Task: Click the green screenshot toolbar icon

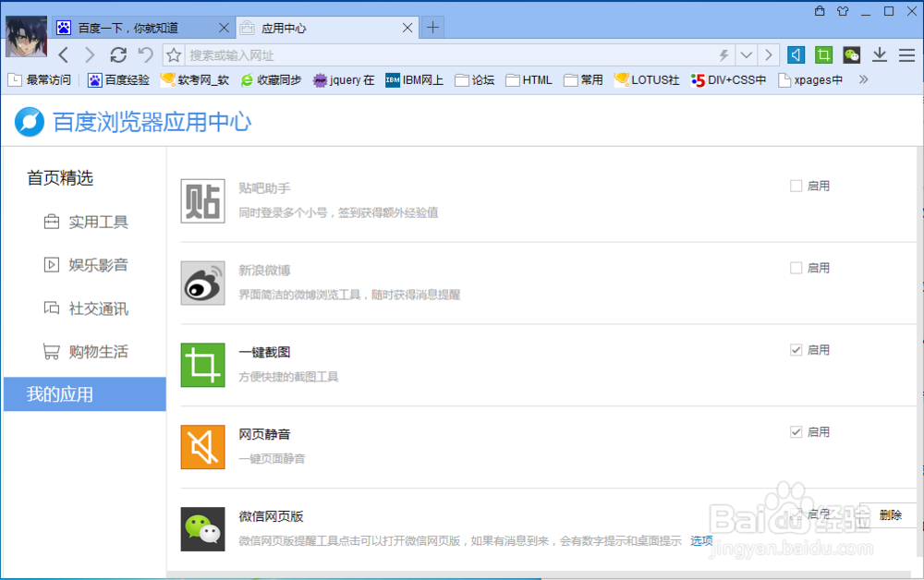Action: click(x=823, y=55)
